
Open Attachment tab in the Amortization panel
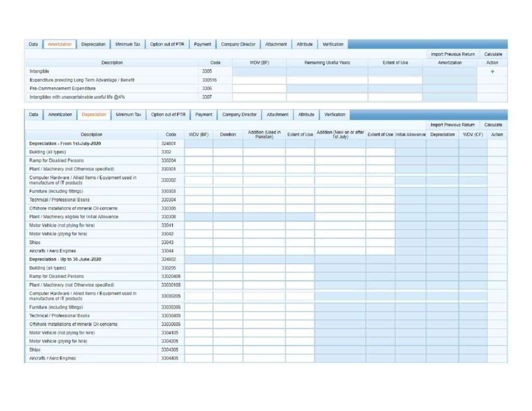(276, 45)
